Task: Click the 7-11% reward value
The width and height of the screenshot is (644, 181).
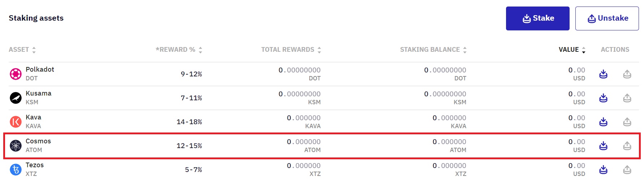Action: (191, 98)
